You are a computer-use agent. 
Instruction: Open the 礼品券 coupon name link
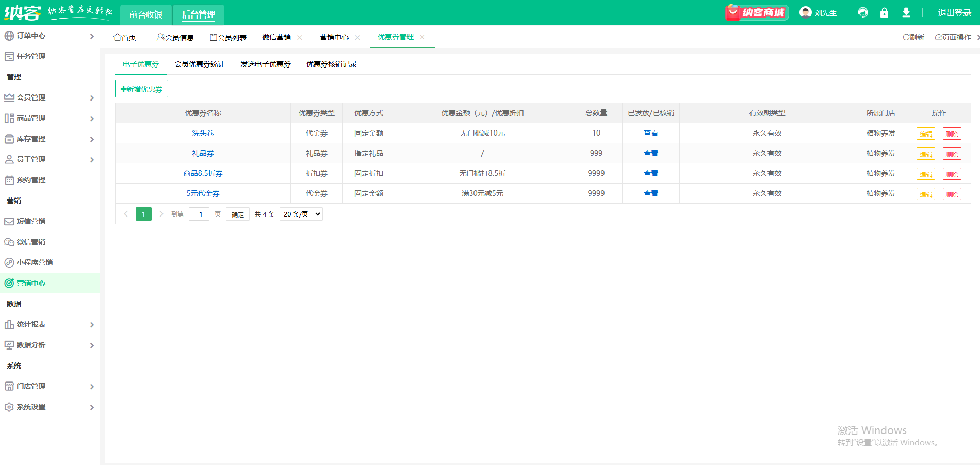(x=203, y=153)
